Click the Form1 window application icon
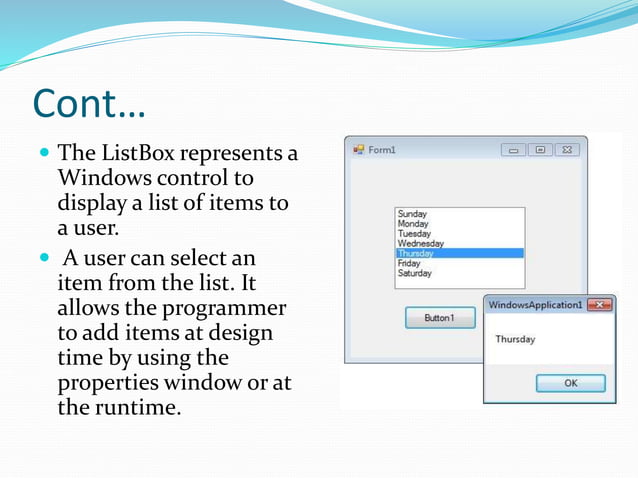Viewport: 638px width, 478px height. click(x=358, y=150)
